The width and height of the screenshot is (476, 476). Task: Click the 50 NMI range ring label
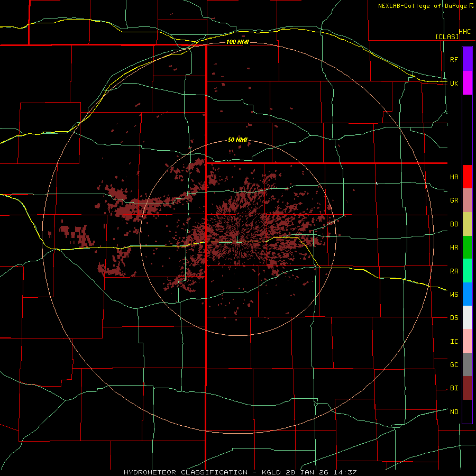[237, 140]
